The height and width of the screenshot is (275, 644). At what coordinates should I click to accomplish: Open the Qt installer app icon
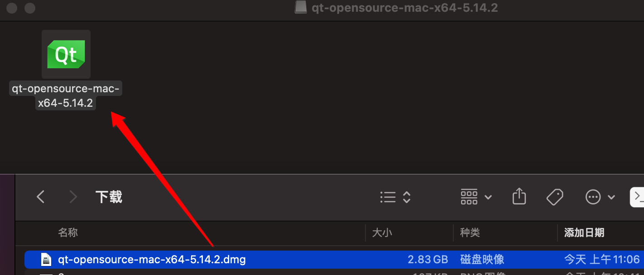click(x=66, y=54)
